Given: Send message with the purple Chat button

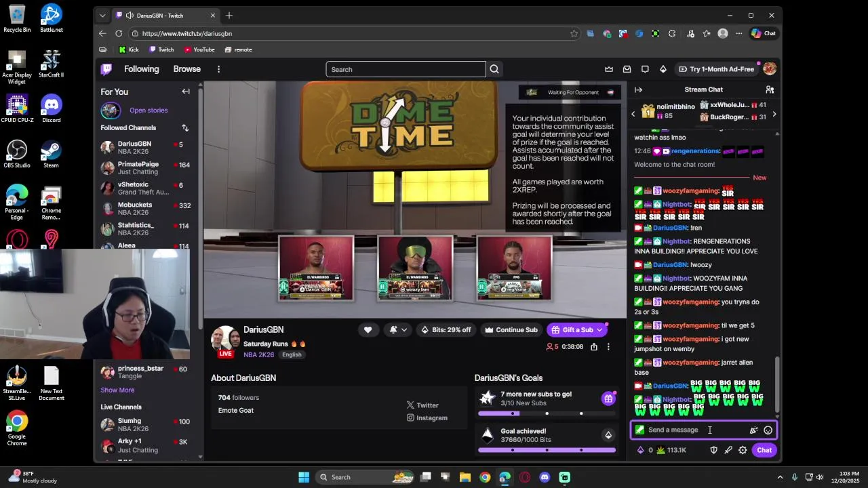Looking at the screenshot, I should [764, 450].
